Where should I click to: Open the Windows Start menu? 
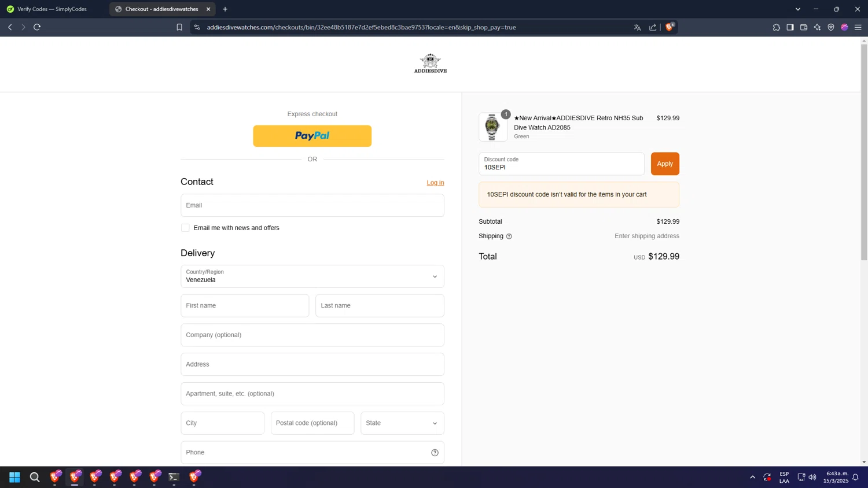tap(14, 477)
